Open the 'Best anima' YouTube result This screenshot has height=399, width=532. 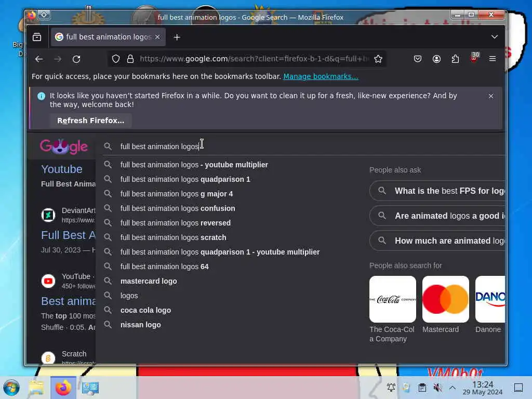point(68,301)
